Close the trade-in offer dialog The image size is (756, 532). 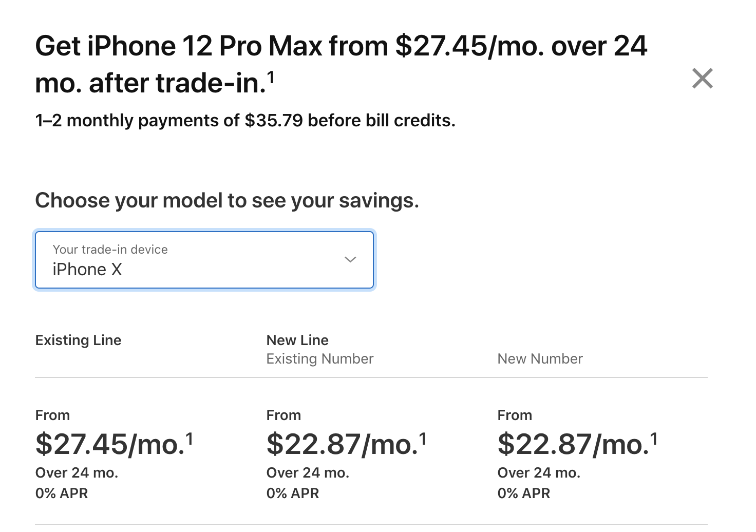(x=702, y=79)
